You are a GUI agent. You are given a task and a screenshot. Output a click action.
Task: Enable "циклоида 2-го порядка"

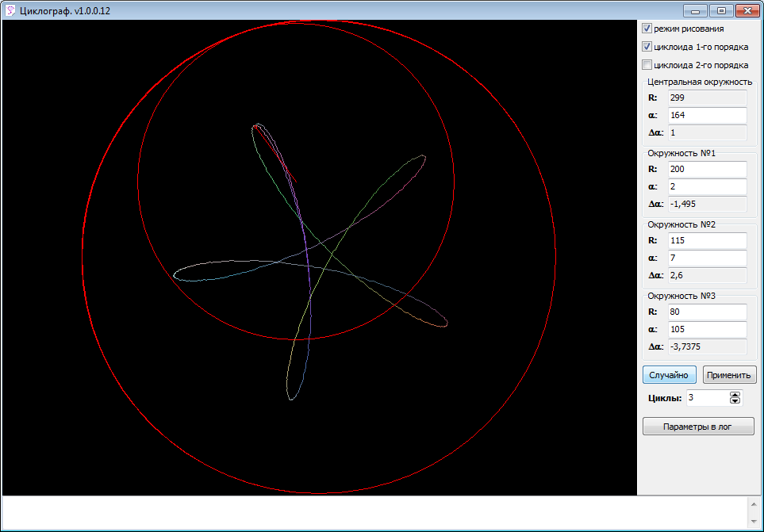coord(647,64)
